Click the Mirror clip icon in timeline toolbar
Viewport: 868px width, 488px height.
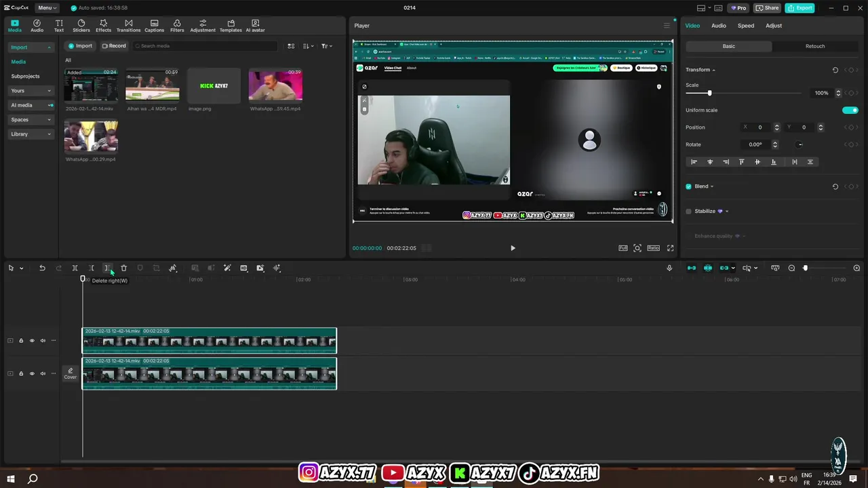(173, 268)
